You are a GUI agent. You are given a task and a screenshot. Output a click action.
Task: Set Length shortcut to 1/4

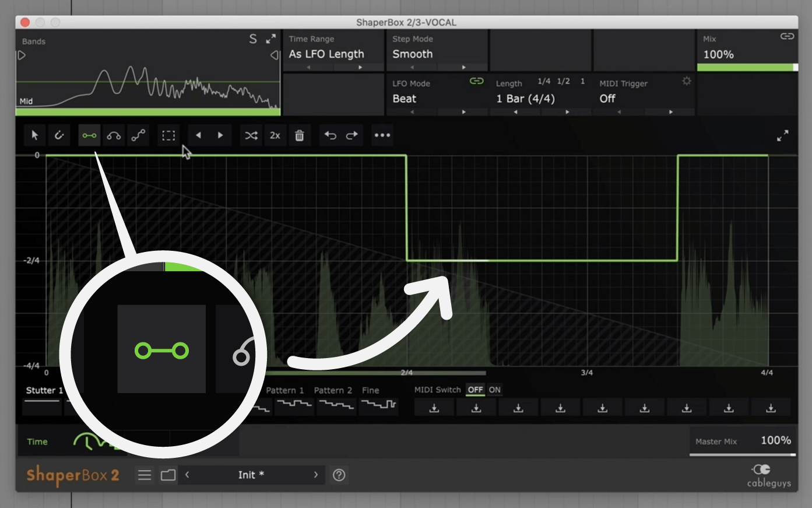pyautogui.click(x=544, y=81)
